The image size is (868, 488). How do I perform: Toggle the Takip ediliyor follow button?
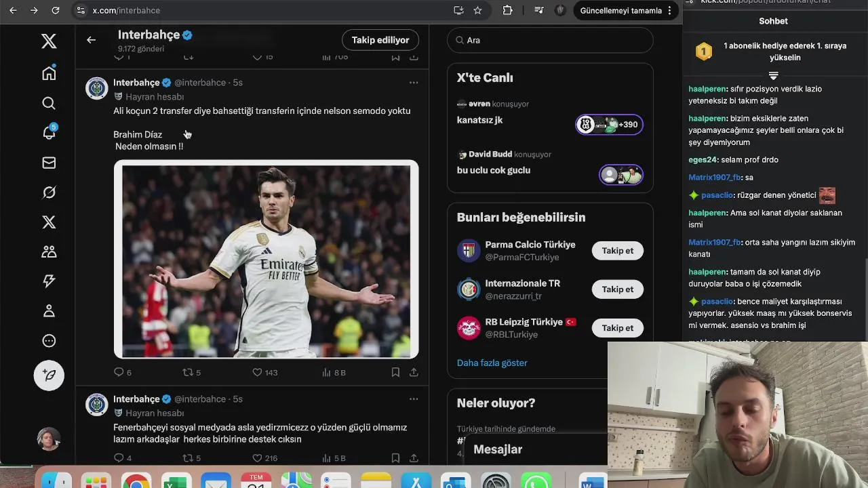(x=380, y=40)
